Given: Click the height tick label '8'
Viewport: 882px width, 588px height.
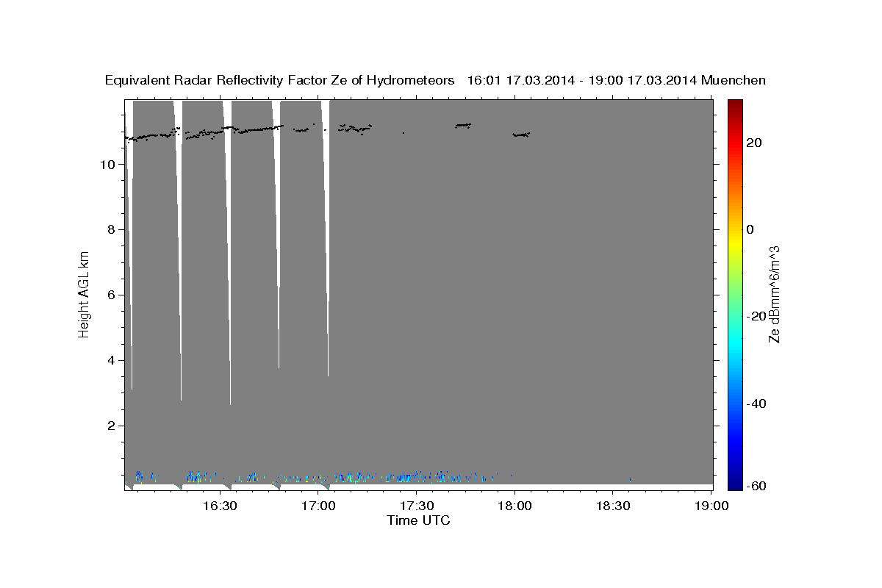Looking at the screenshot, I should [x=111, y=229].
